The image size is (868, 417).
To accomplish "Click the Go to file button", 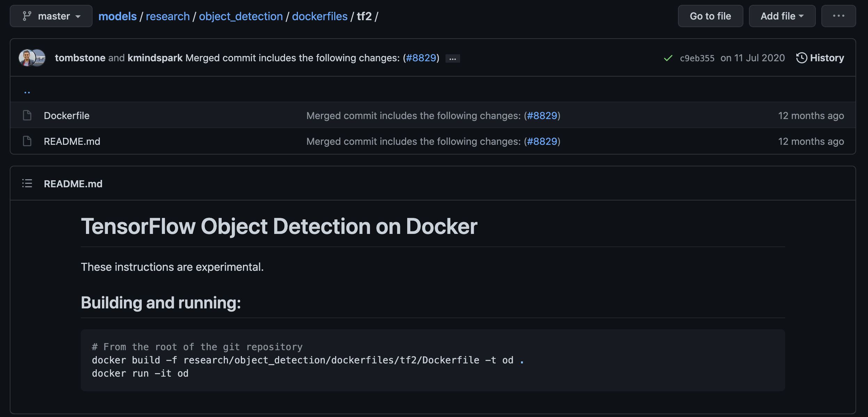I will 710,16.
